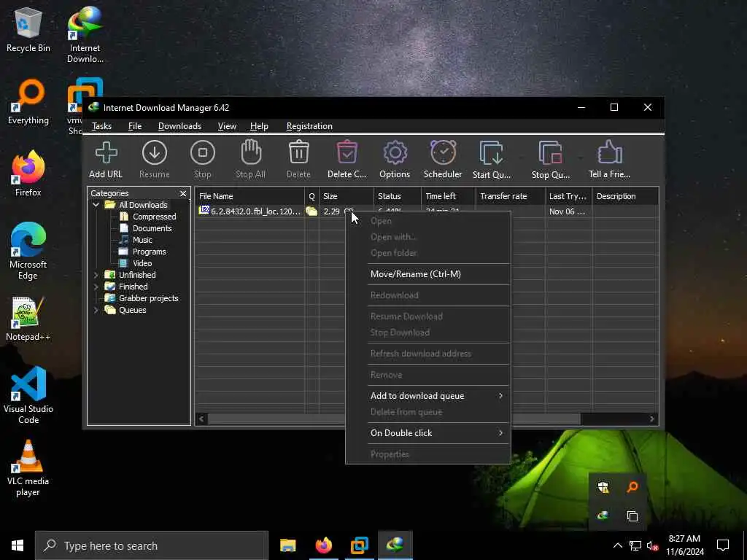Click Last Try column header
The height and width of the screenshot is (560, 747).
coord(568,196)
